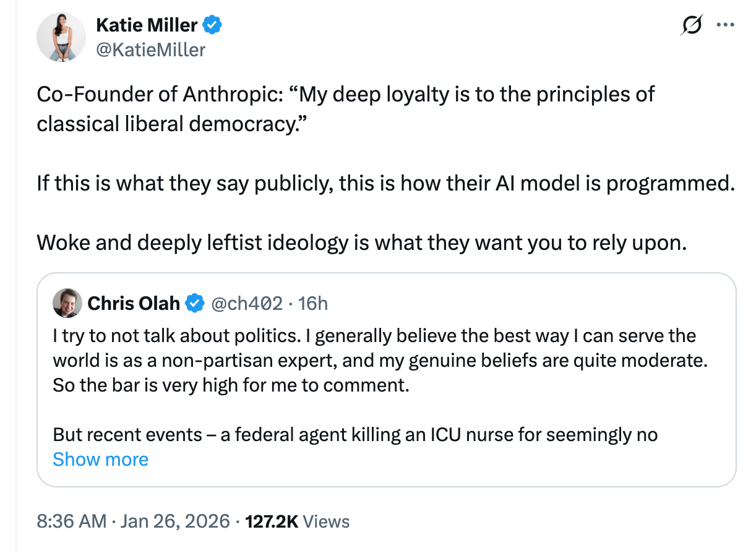Viewport: 756px width, 553px height.
Task: Expand the quoted post with Show more
Action: [101, 460]
